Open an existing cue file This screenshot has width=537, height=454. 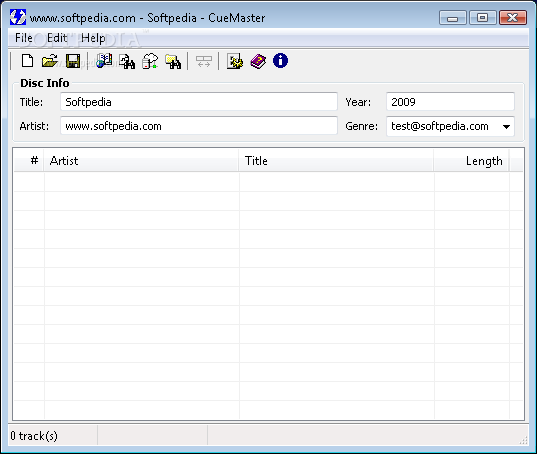50,61
